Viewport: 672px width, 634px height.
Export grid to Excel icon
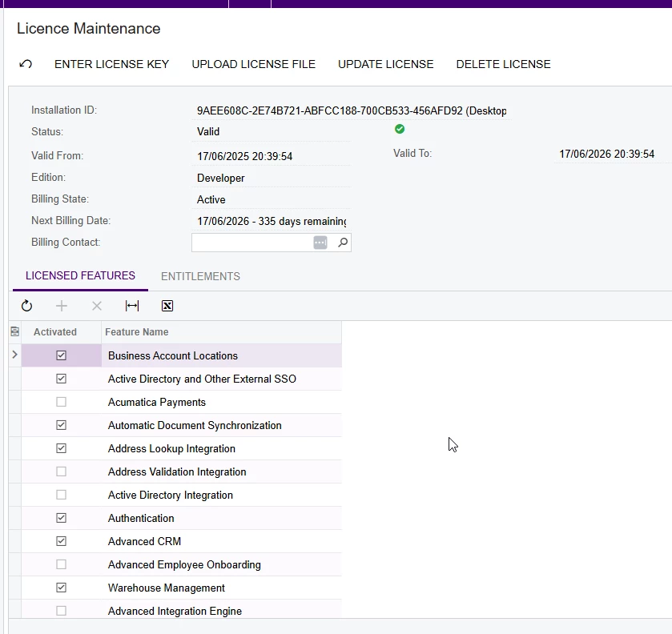(167, 306)
